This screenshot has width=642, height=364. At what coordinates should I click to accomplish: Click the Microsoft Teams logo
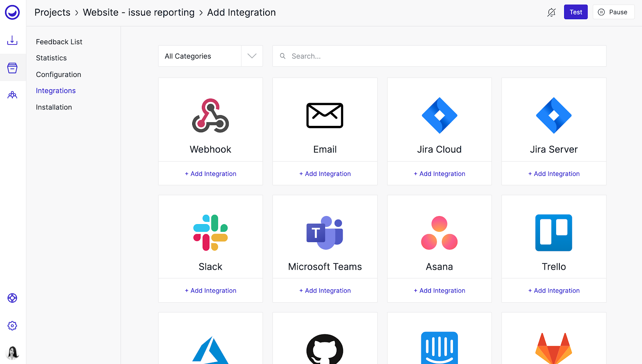point(325,233)
